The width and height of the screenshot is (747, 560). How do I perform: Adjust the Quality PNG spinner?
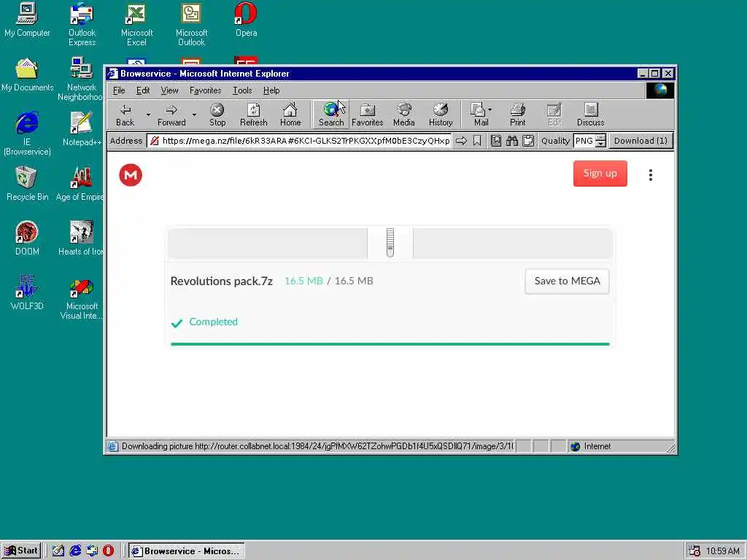(601, 141)
